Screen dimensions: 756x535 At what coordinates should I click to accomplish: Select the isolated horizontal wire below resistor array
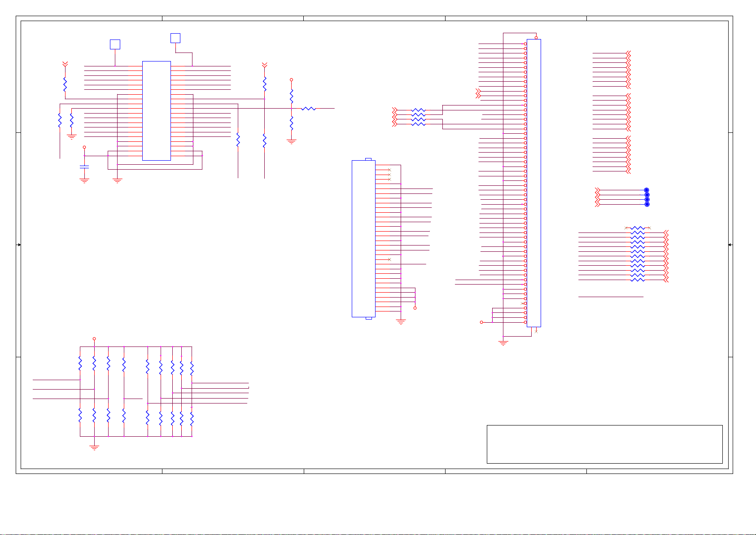point(610,297)
